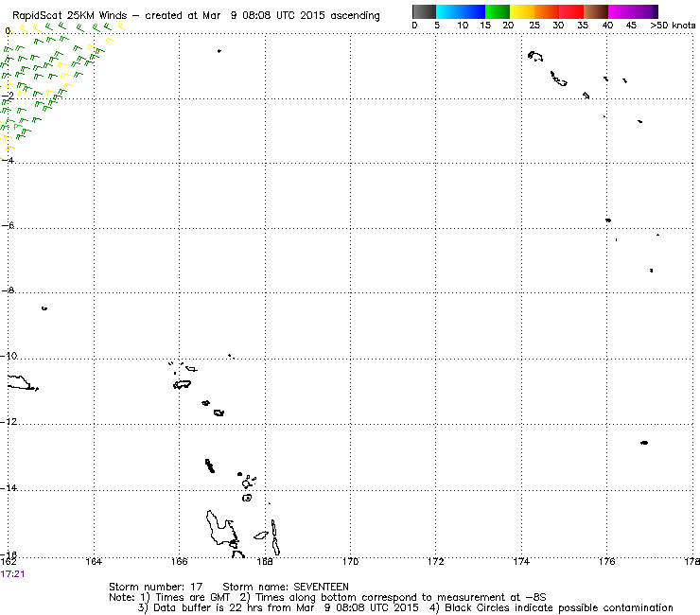Select the orange 25-30 knots legend color
This screenshot has height=615, width=700.
click(x=547, y=11)
